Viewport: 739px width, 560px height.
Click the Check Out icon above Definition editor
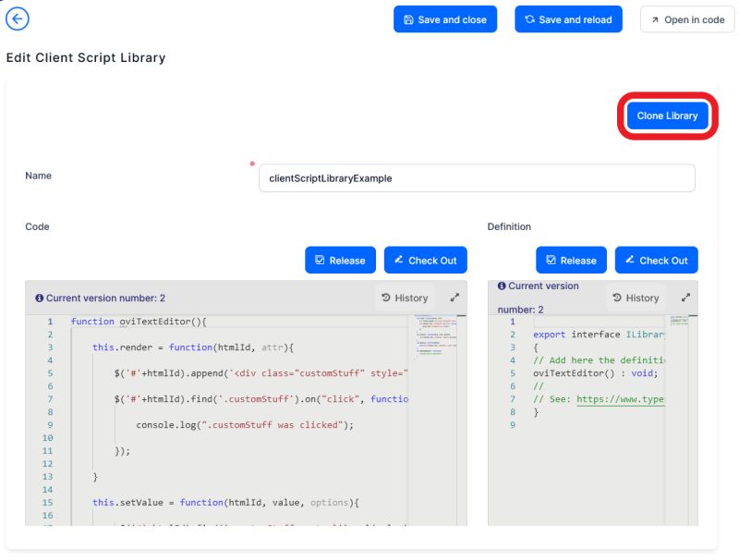click(631, 260)
